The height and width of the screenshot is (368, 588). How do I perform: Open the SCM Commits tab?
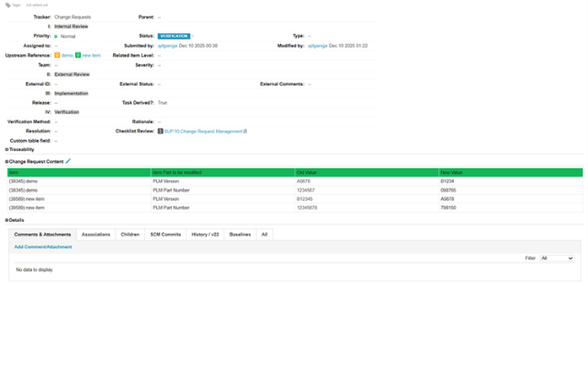(x=165, y=235)
